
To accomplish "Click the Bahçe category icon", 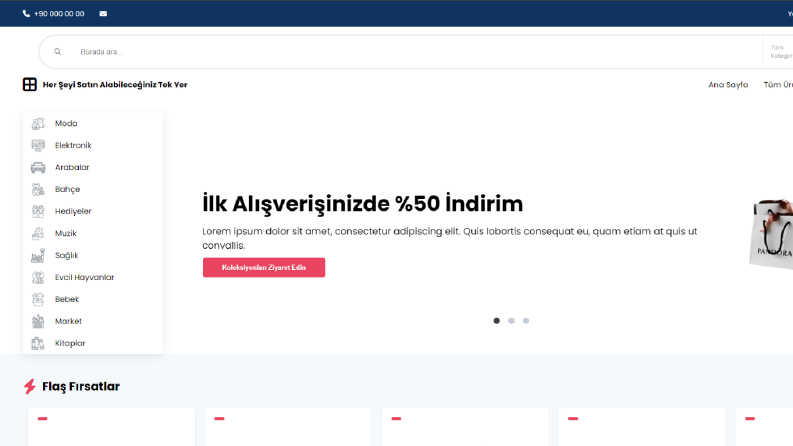I will (x=38, y=189).
